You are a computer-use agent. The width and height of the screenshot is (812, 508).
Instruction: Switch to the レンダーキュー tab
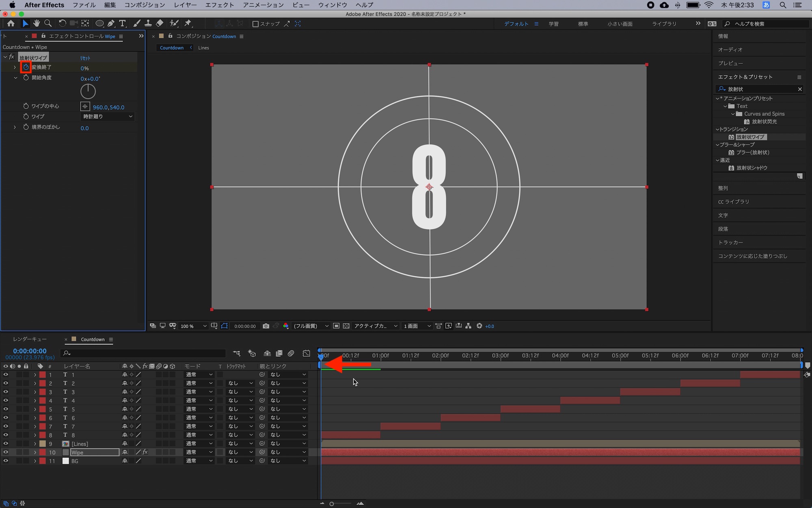point(30,339)
